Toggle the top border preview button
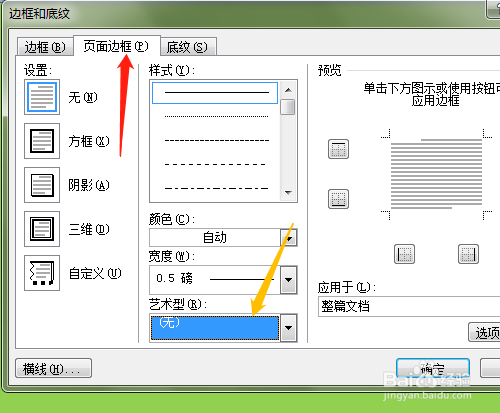This screenshot has width=500, height=413. 338,149
